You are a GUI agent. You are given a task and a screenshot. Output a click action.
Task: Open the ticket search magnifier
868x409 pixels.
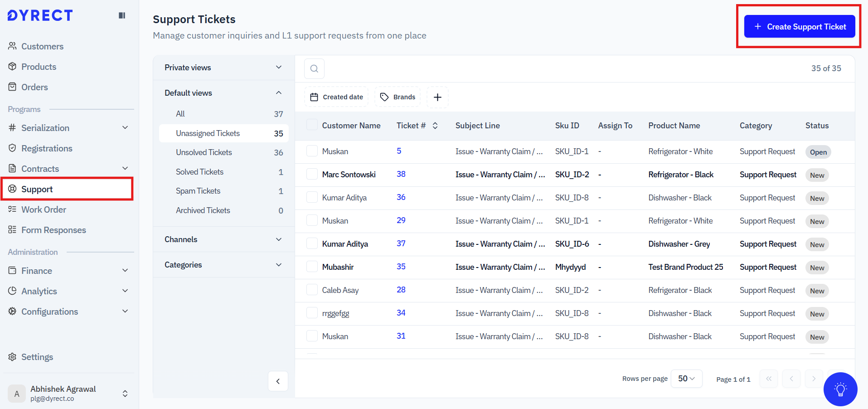314,68
